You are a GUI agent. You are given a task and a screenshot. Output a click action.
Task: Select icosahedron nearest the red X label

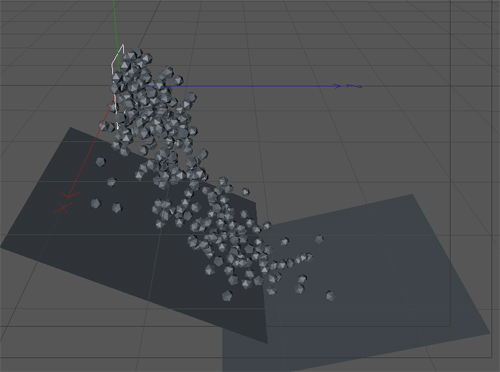point(95,204)
